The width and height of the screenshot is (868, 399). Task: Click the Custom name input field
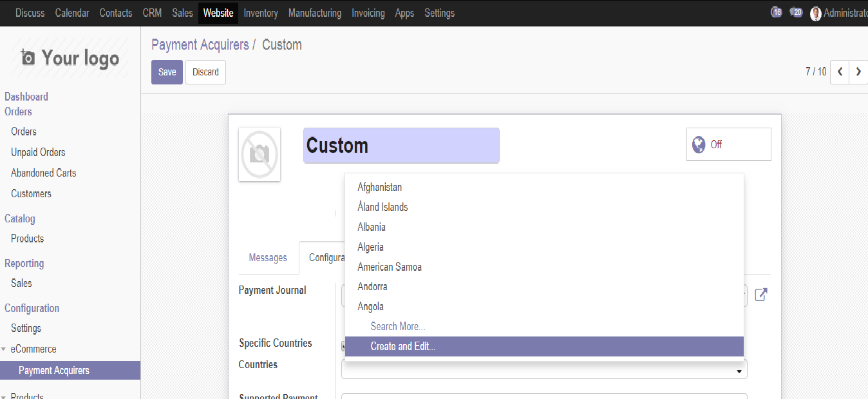(x=401, y=146)
